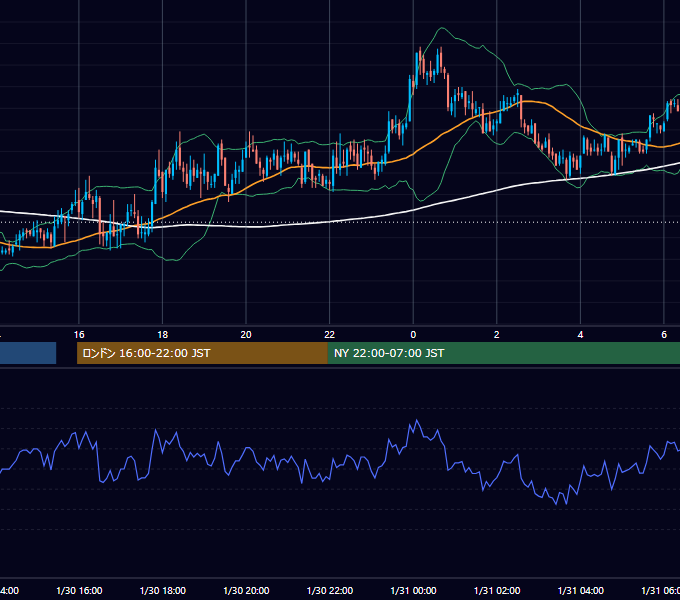The image size is (680, 600).
Task: Click the "0" midnight label on price chart axis
Action: point(413,335)
